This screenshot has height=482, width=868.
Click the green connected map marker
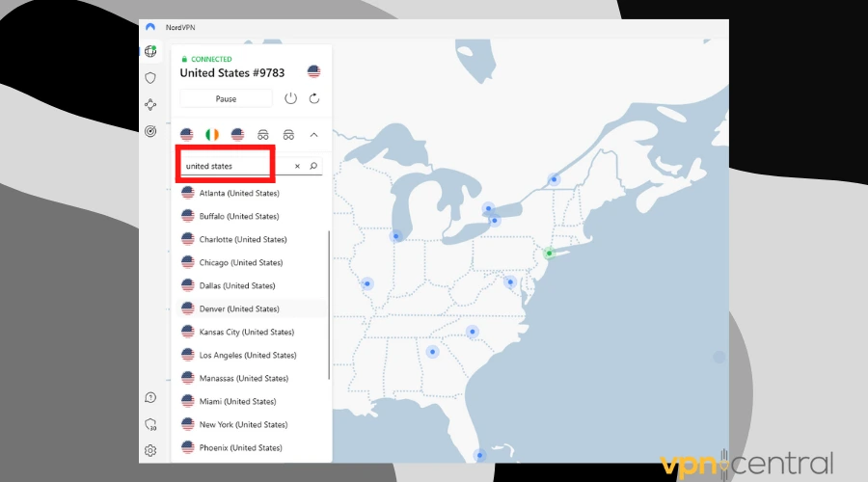[549, 254]
